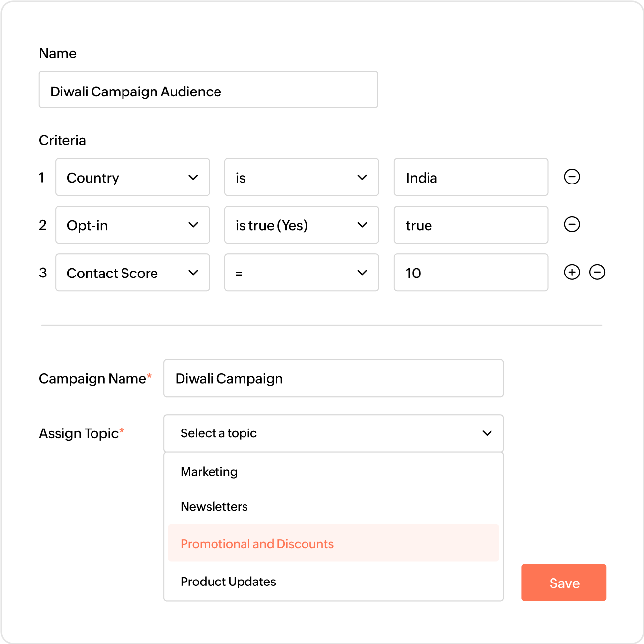Click the Name field with Diwali Campaign Audience
The image size is (644, 644).
coord(208,90)
